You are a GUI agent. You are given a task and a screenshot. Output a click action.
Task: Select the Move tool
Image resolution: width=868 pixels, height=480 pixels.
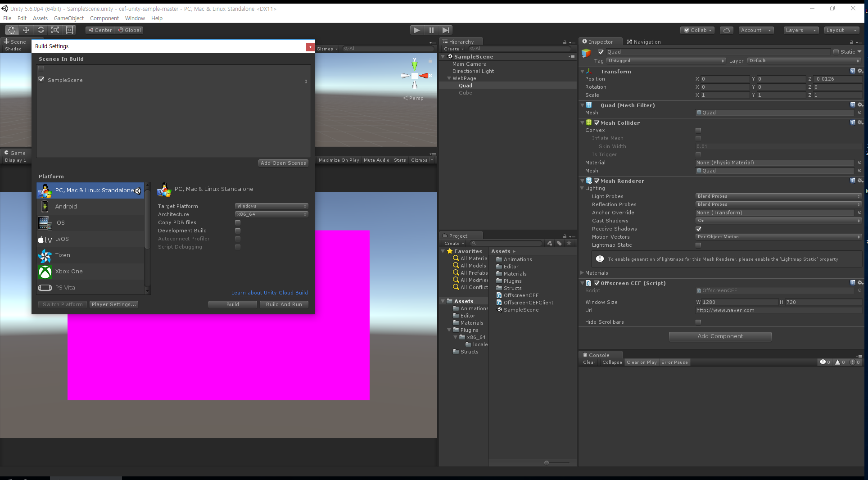[26, 30]
